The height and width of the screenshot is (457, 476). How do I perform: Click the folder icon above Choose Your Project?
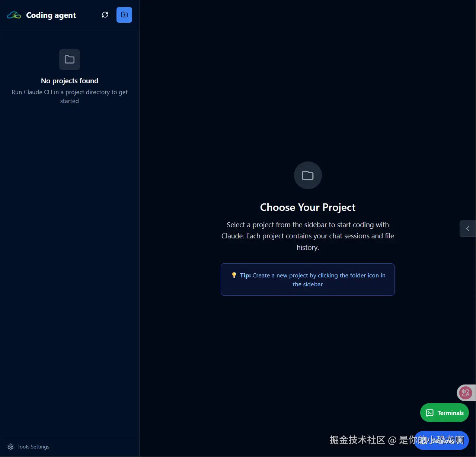(x=308, y=175)
